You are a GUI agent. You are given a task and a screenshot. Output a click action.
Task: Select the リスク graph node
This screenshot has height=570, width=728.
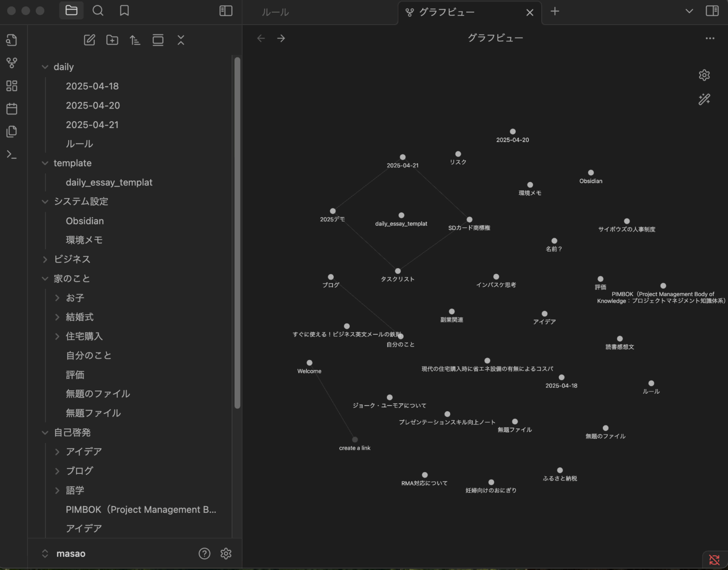point(458,154)
